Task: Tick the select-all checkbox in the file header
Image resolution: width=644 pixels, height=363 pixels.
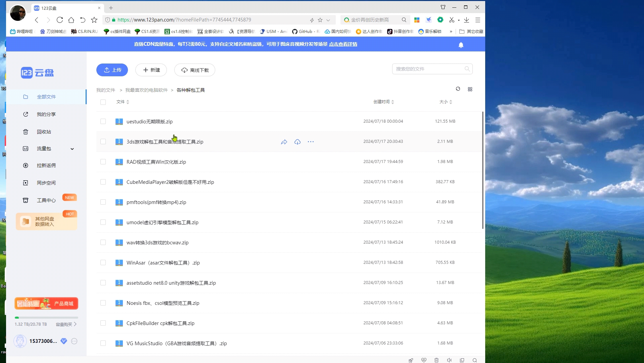Action: [103, 102]
